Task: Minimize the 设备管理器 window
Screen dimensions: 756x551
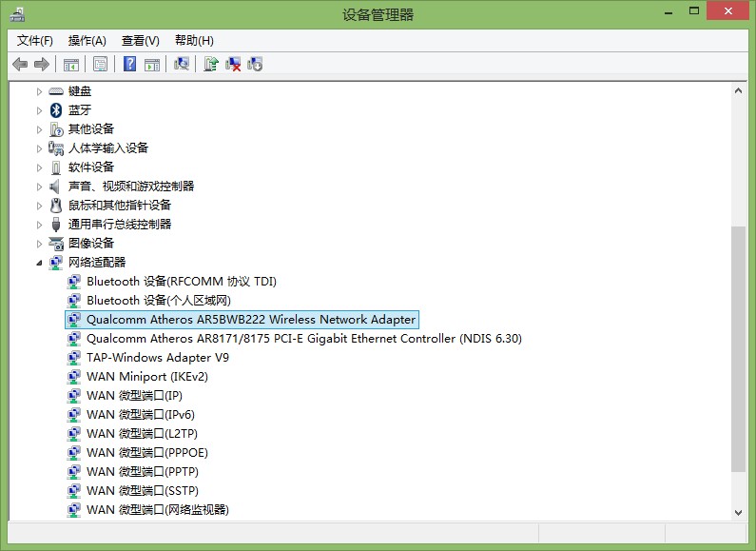Action: 669,12
